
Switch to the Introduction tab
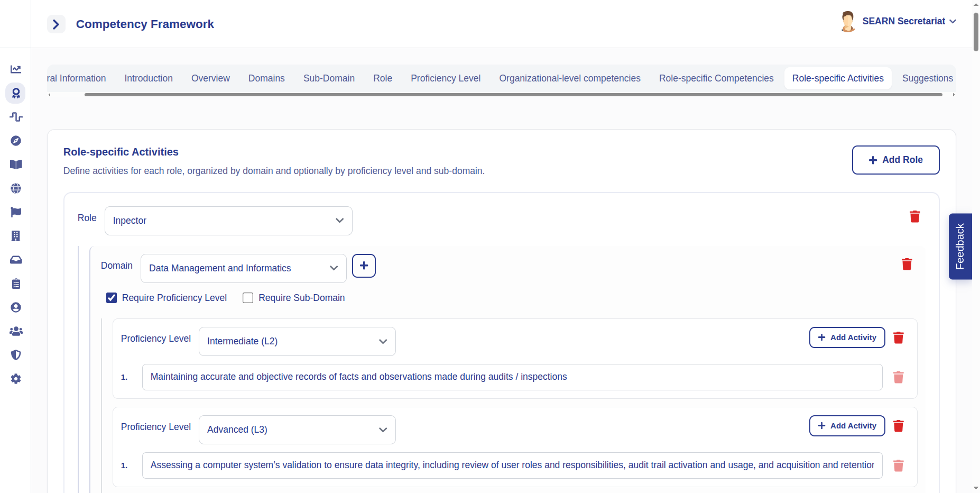click(149, 78)
